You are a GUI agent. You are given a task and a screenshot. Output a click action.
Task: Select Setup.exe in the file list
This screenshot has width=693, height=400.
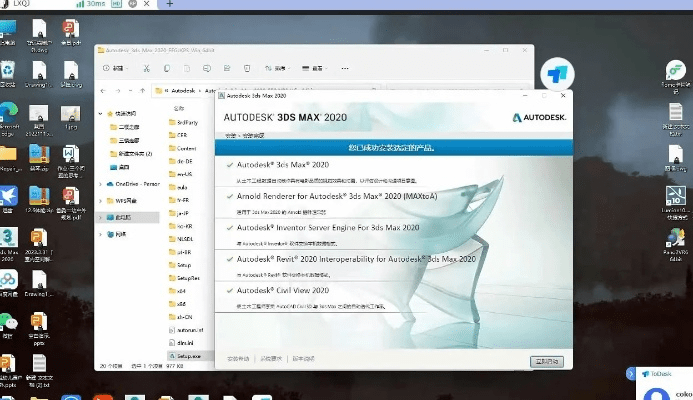188,354
